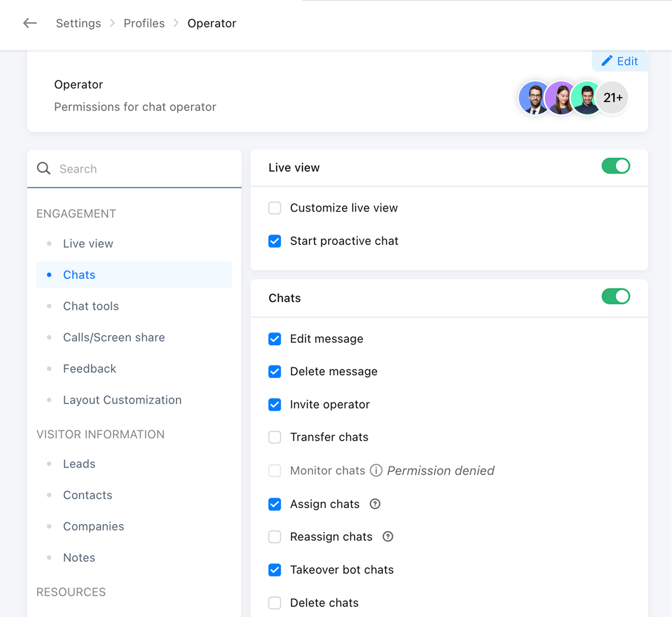Click the back arrow to leave Operator settings

coord(30,23)
